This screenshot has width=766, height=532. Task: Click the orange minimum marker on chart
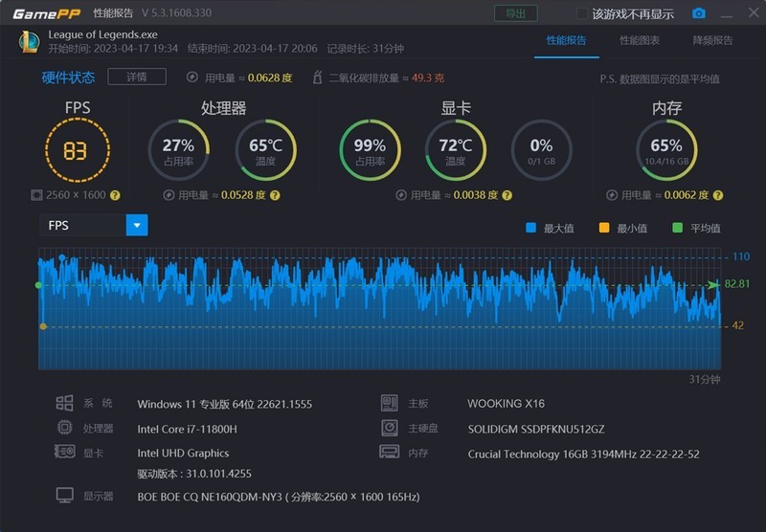[43, 326]
